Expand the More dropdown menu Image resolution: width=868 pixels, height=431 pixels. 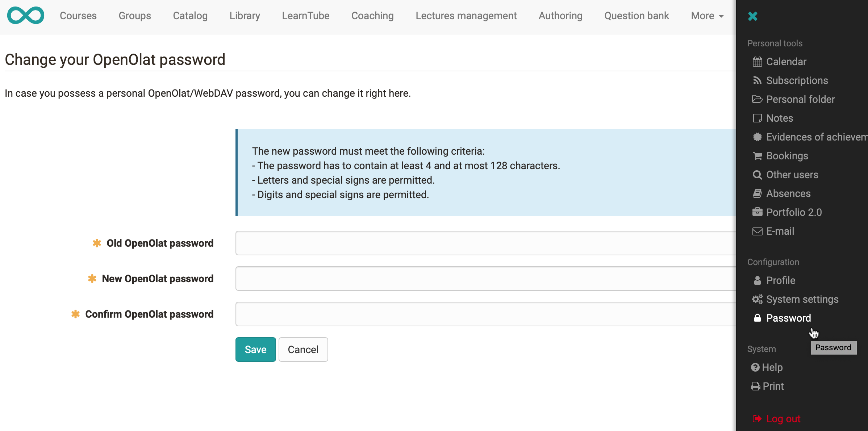[x=707, y=16]
